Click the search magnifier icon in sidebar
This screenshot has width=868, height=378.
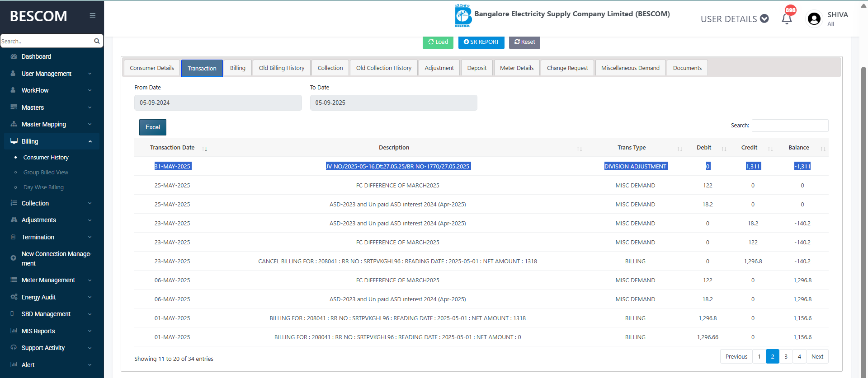pyautogui.click(x=97, y=41)
